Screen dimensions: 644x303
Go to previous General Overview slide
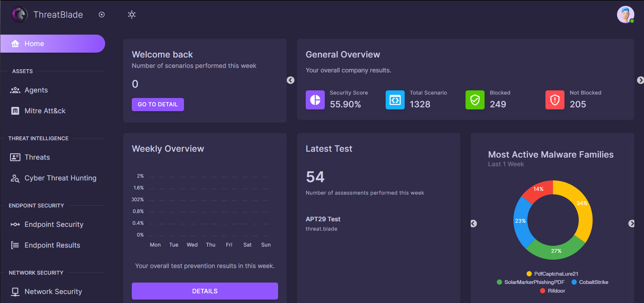click(291, 80)
